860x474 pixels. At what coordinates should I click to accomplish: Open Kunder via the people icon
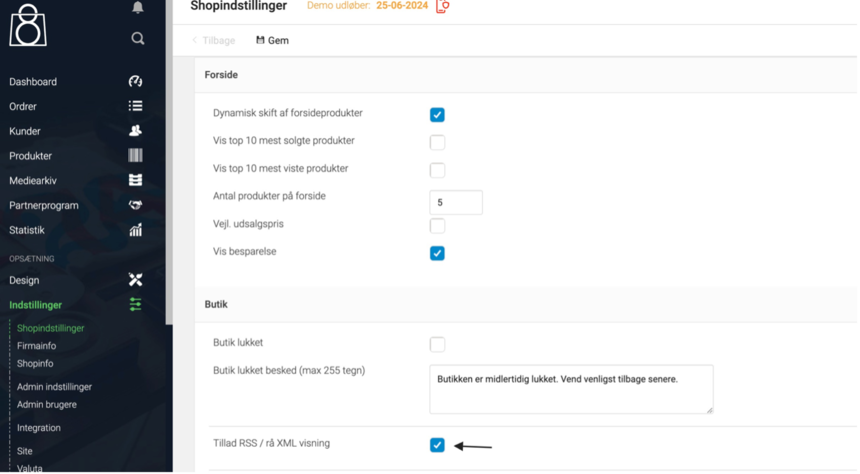coord(135,131)
